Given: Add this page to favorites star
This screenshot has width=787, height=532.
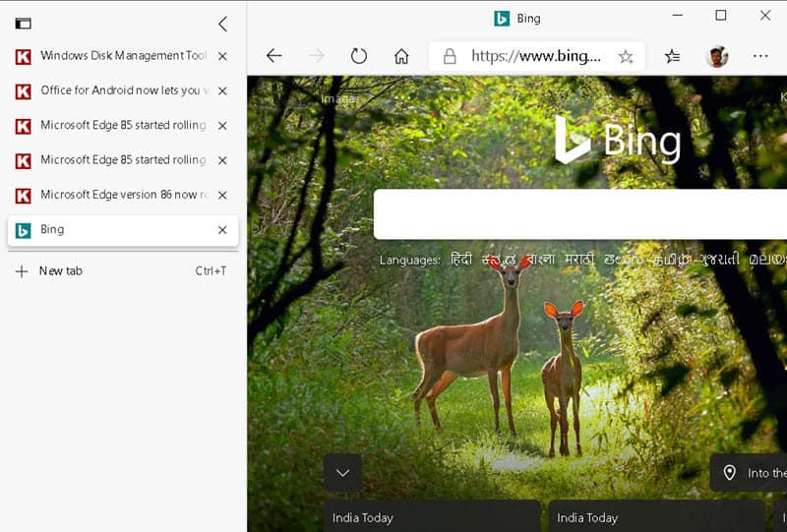Looking at the screenshot, I should 626,56.
